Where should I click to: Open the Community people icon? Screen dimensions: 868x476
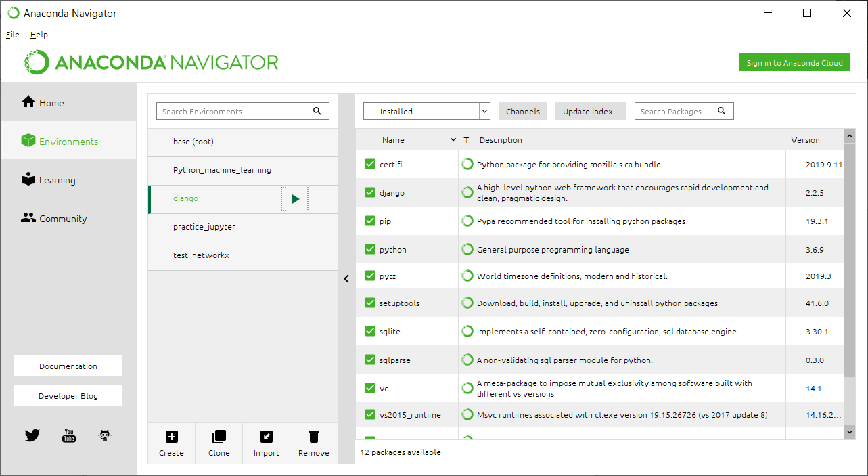pos(28,218)
